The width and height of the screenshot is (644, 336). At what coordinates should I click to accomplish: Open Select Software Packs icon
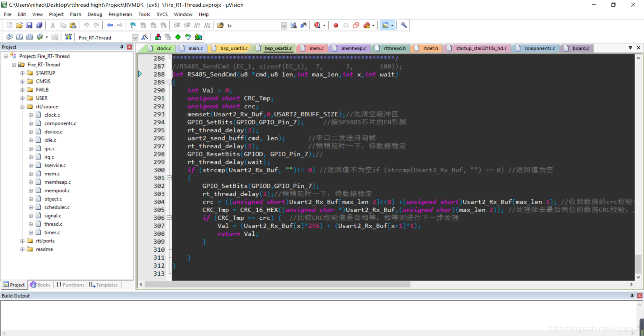(188, 37)
